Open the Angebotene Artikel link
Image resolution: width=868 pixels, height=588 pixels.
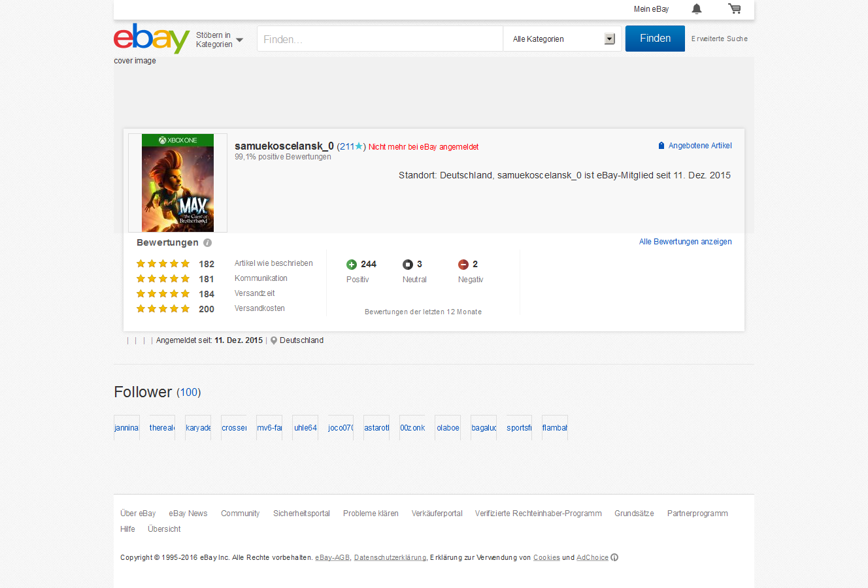tap(700, 146)
